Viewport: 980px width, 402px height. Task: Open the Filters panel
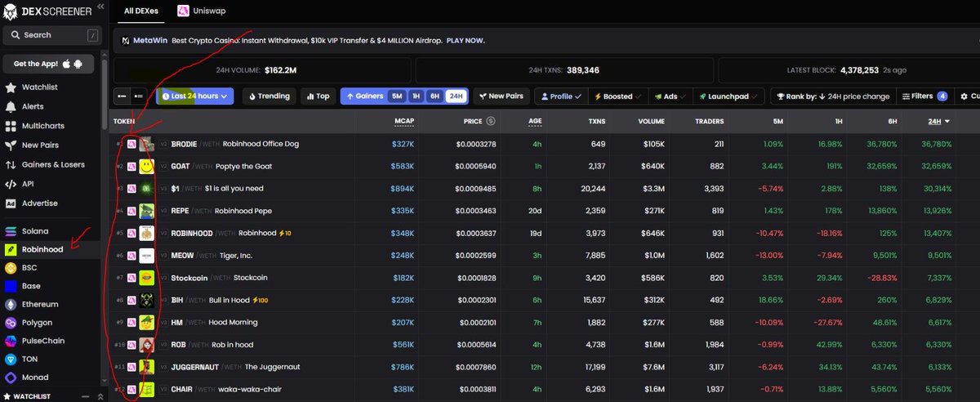click(x=924, y=96)
